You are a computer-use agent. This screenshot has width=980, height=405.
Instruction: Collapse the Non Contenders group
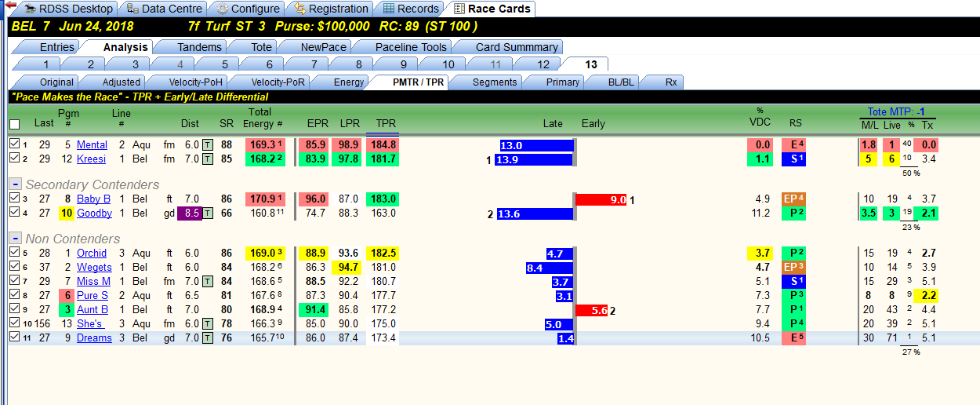tap(14, 238)
